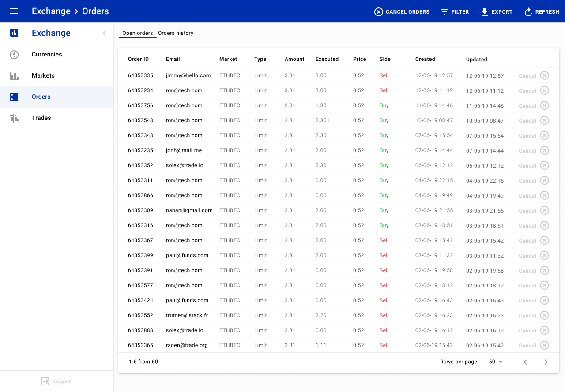Image resolution: width=565 pixels, height=392 pixels.
Task: Click the Market column header
Action: point(228,59)
